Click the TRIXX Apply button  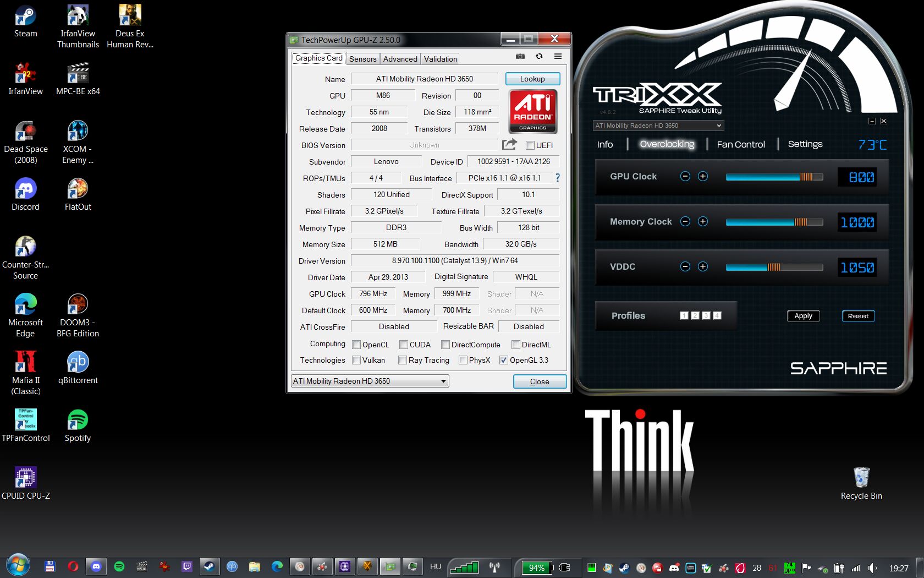coord(803,316)
